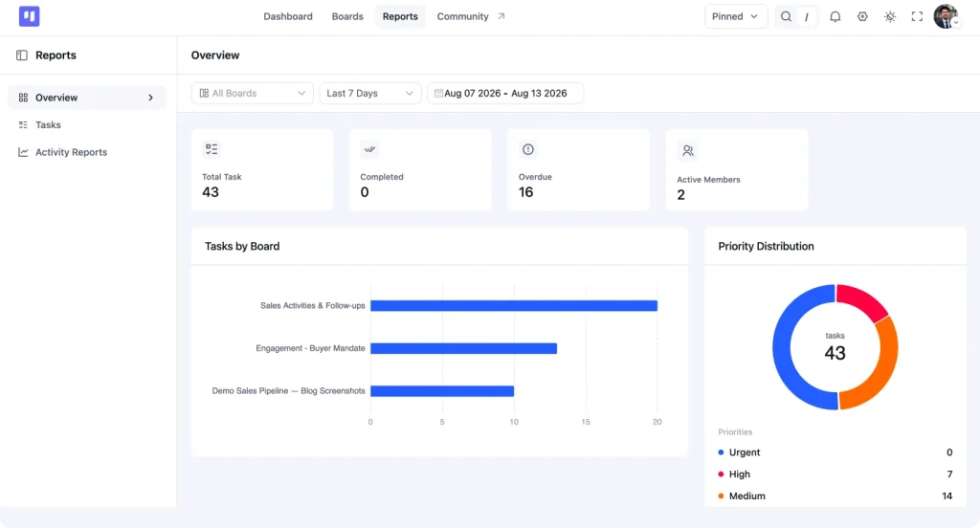Click the Sales Activities & Follow-ups label
980x528 pixels.
tap(313, 305)
